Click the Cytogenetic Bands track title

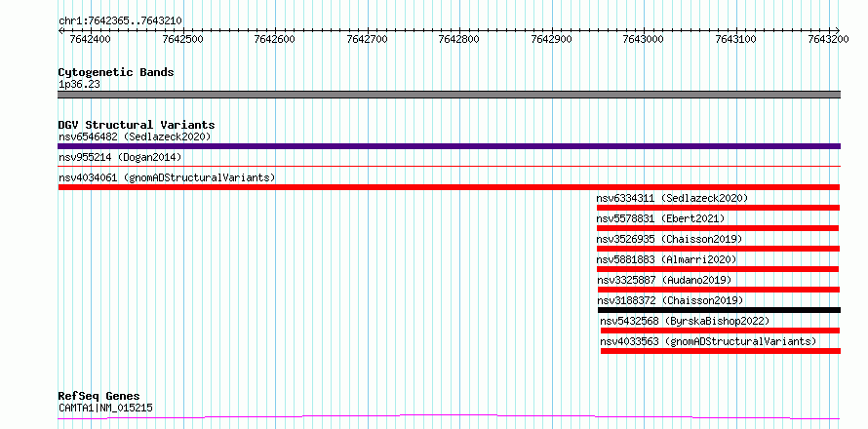coord(116,72)
